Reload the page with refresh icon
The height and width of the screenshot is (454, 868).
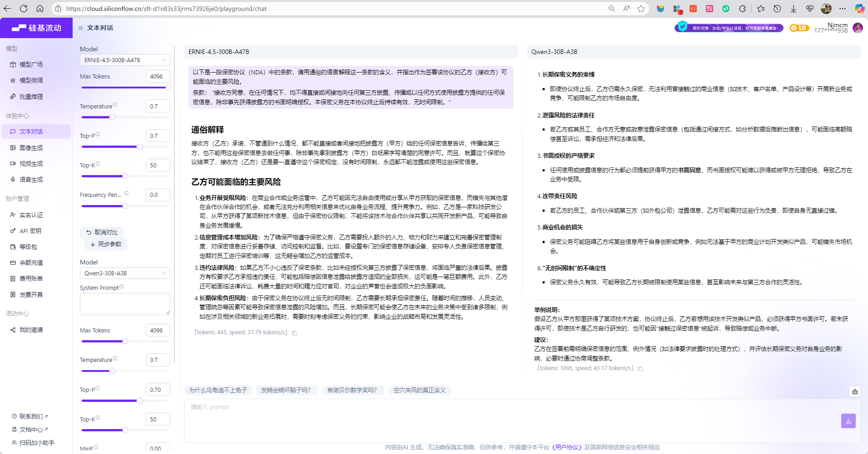(24, 9)
